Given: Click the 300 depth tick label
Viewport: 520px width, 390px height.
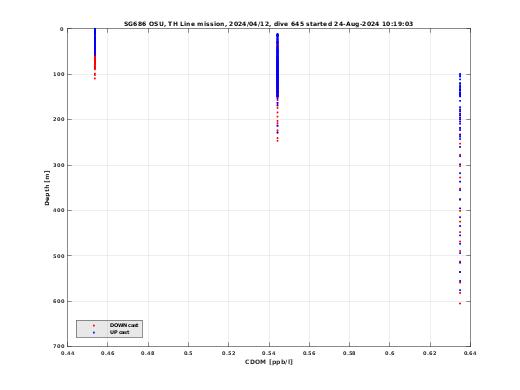Looking at the screenshot, I should tap(58, 165).
